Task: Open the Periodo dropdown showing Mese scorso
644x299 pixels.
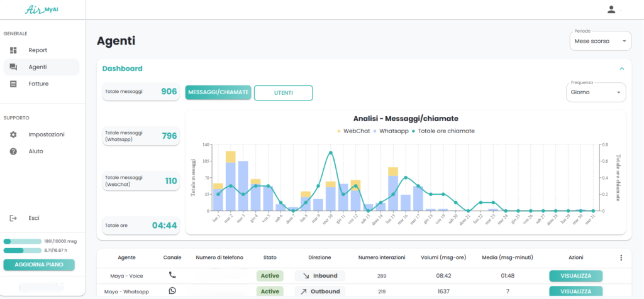Action: coord(599,41)
